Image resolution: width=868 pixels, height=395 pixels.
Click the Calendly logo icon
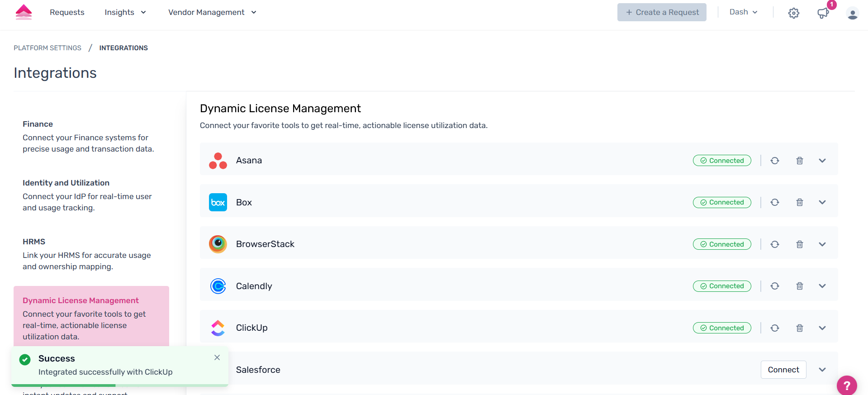218,286
